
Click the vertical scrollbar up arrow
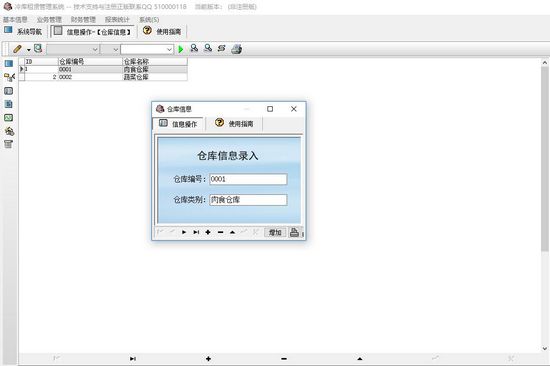point(545,63)
